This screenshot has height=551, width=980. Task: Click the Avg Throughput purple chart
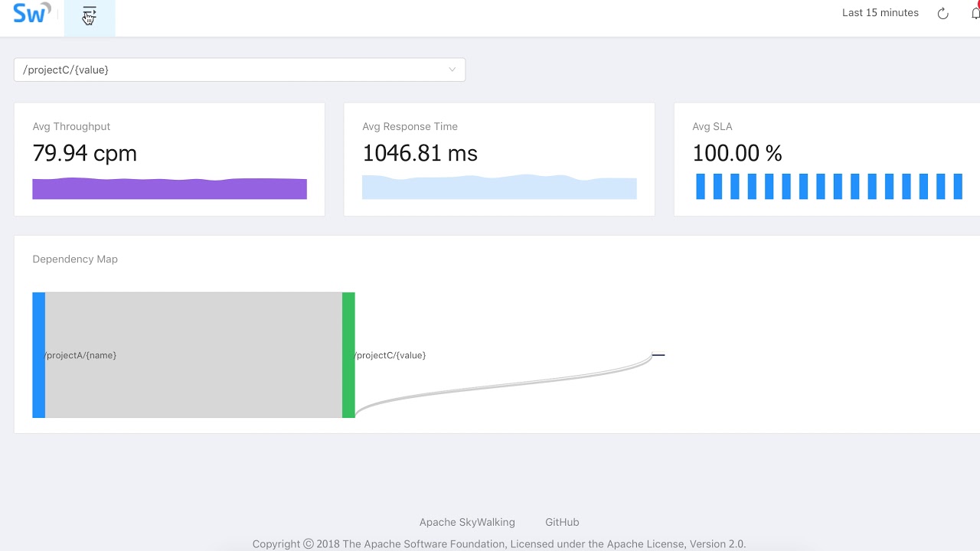(x=169, y=188)
